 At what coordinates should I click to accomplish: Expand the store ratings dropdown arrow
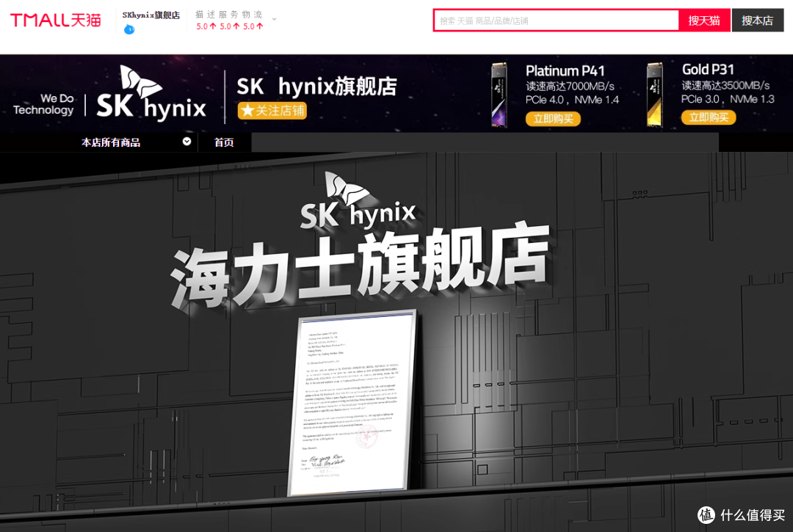[274, 20]
